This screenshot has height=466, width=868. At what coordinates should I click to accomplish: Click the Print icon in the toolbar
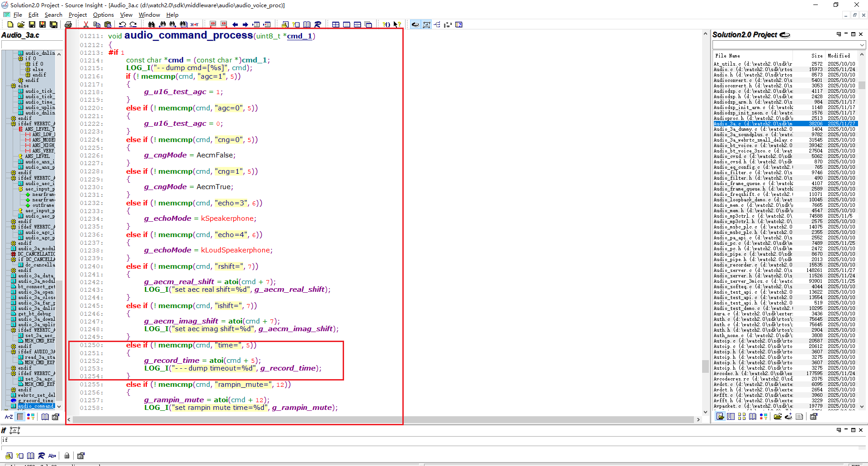(68, 24)
